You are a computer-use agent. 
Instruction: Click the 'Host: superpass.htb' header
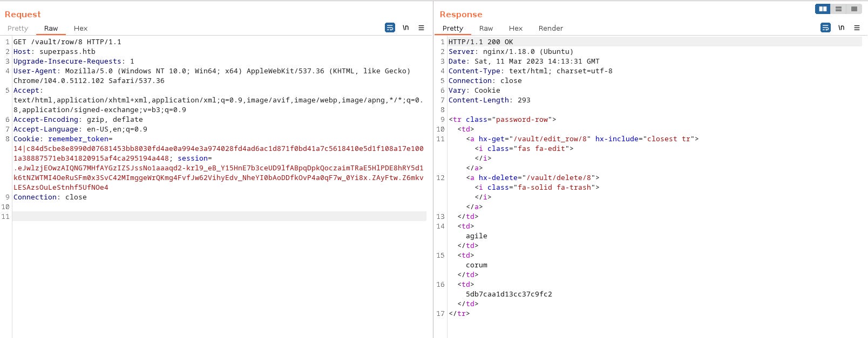(x=55, y=52)
